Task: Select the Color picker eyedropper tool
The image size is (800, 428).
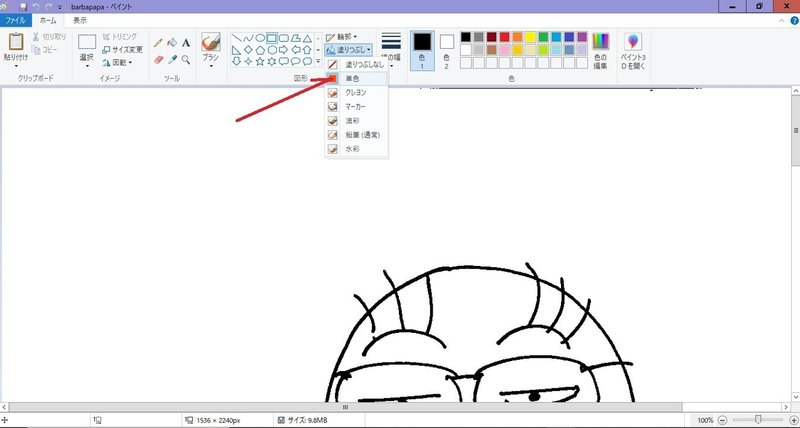Action: pyautogui.click(x=172, y=60)
